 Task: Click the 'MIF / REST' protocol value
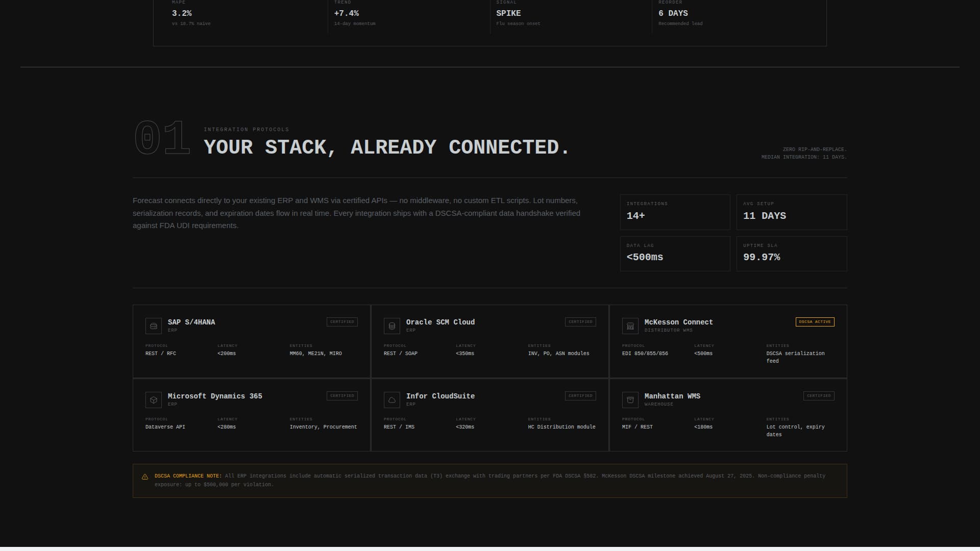coord(638,427)
